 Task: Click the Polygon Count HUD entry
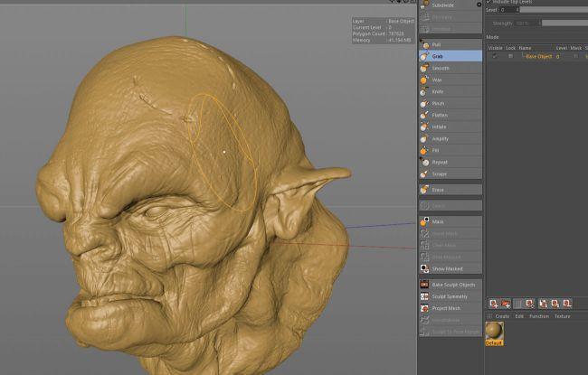[378, 33]
